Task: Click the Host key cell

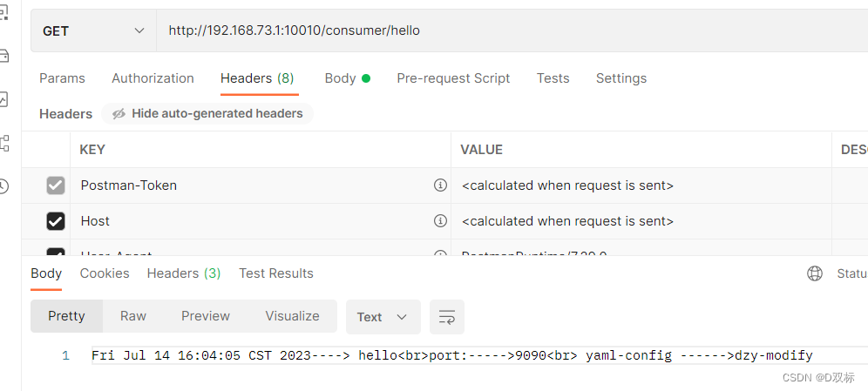Action: point(261,221)
